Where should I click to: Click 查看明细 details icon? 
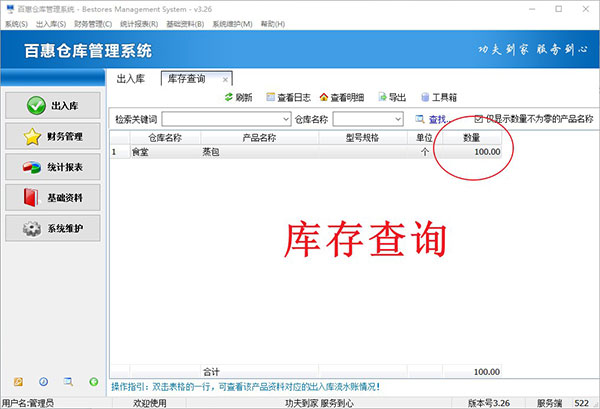(344, 97)
